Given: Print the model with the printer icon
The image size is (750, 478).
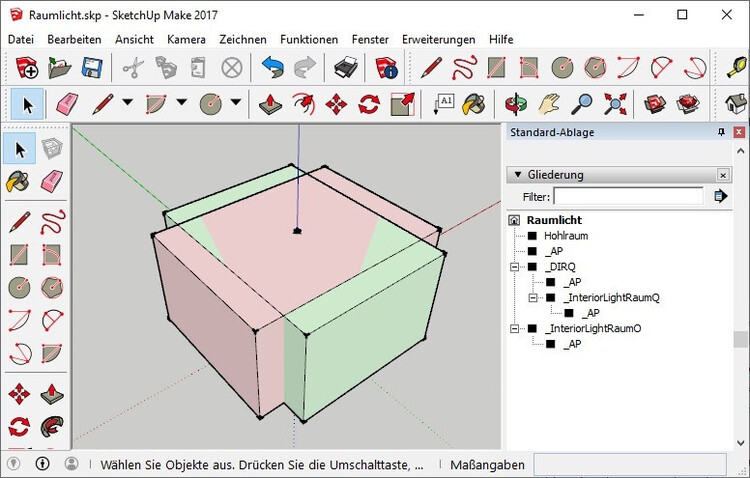Looking at the screenshot, I should 345,67.
